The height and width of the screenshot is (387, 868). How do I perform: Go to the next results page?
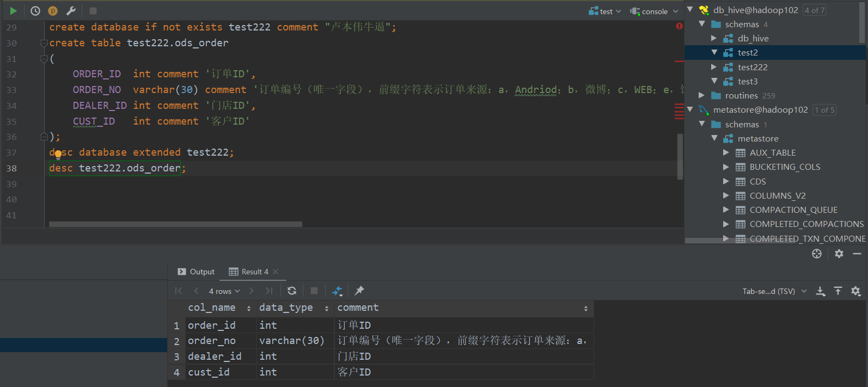252,291
